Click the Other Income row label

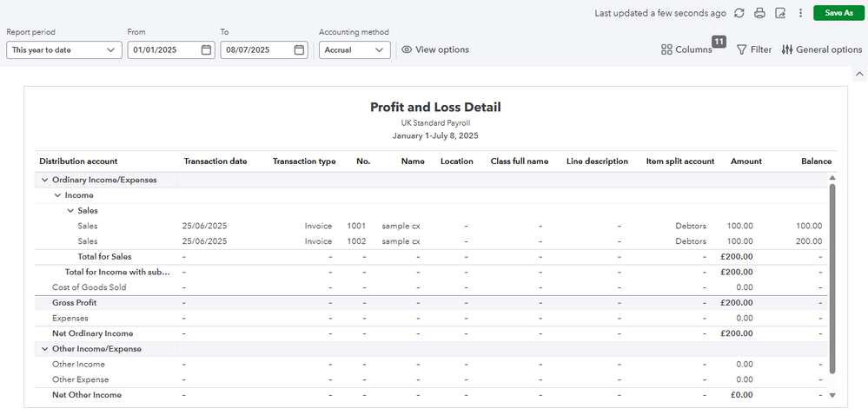pos(78,364)
